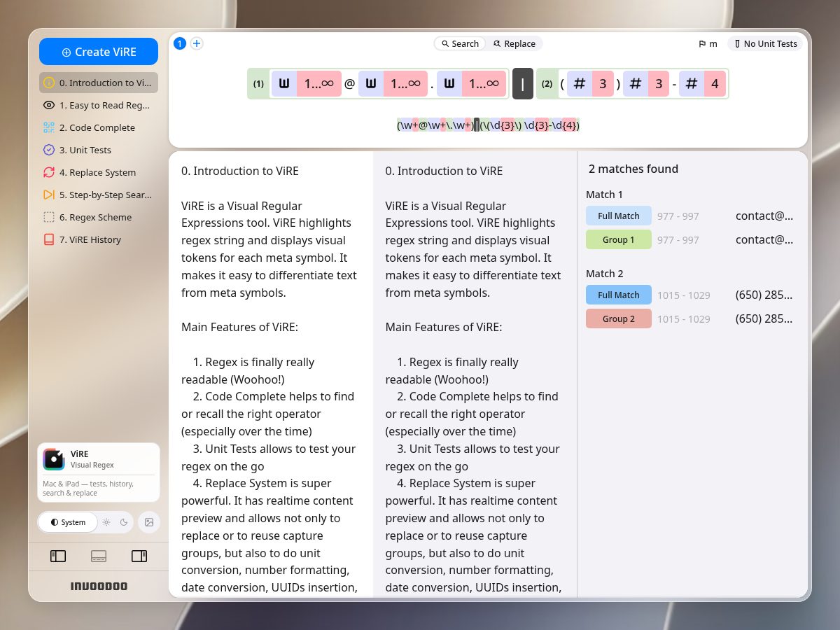Screen dimensions: 840x630
Task: Click the last 1…∞ quantifier in group 1
Action: [x=484, y=84]
